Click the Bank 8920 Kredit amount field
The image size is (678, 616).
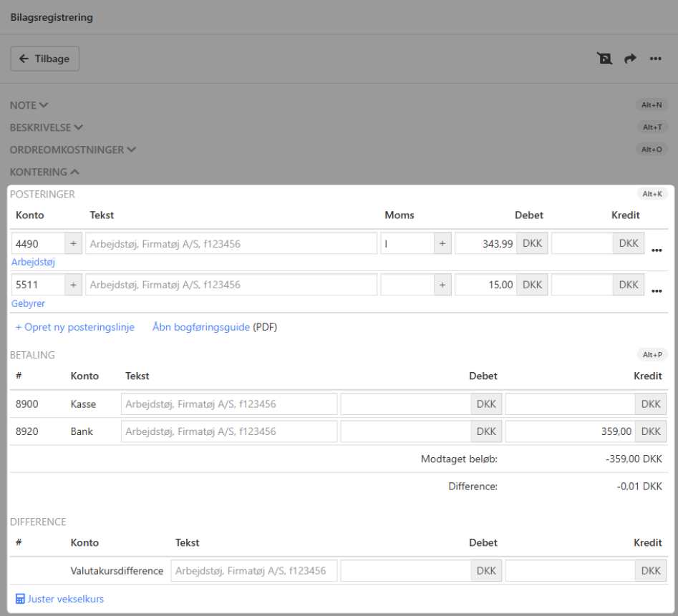tap(570, 431)
